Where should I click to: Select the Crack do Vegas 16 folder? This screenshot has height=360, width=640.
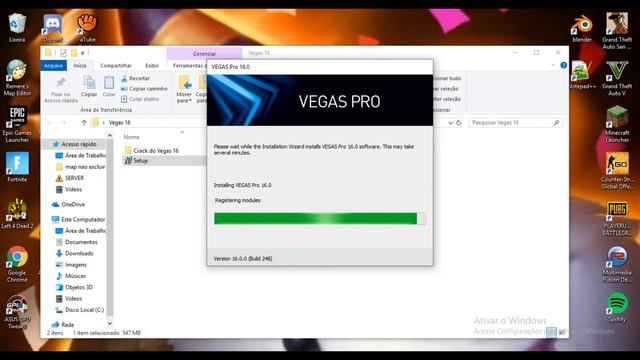pos(151,150)
